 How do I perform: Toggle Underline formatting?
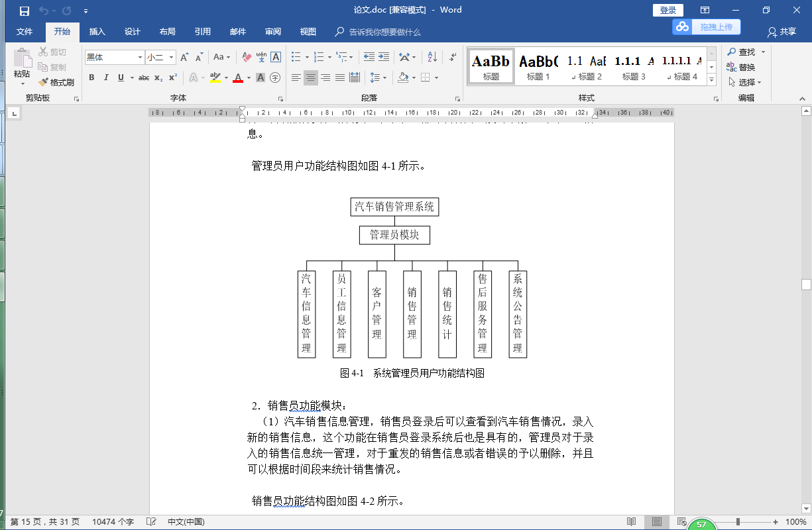tap(121, 78)
